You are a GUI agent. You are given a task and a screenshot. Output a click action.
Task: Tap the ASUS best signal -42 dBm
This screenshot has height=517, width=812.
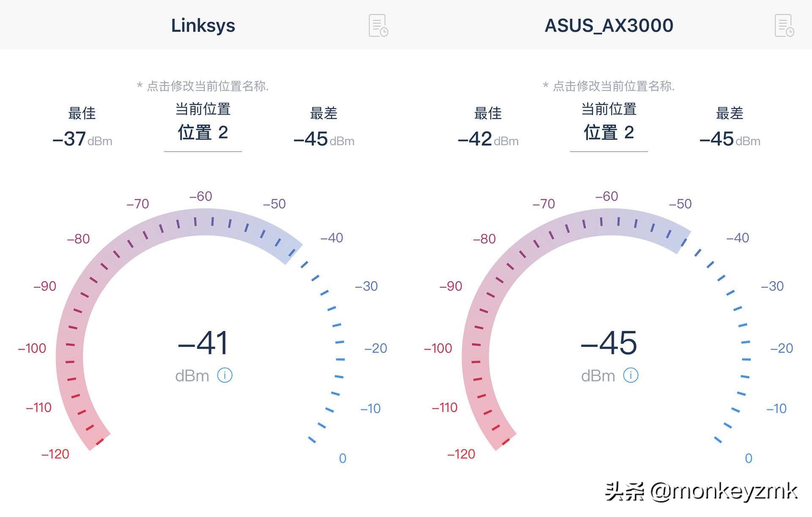(488, 139)
